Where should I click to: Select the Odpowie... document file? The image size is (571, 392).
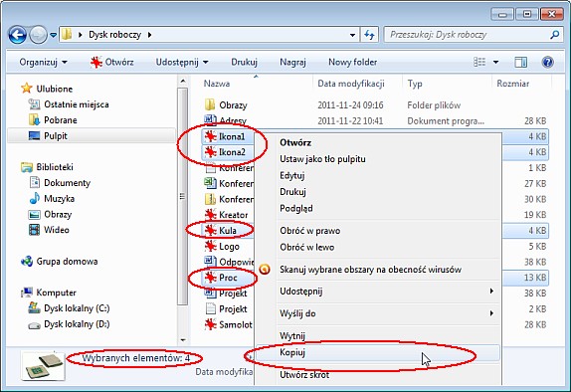pyautogui.click(x=229, y=262)
